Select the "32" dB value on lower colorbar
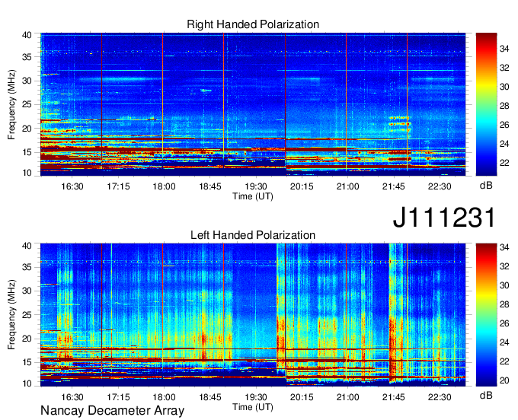518x420 pixels. click(504, 266)
